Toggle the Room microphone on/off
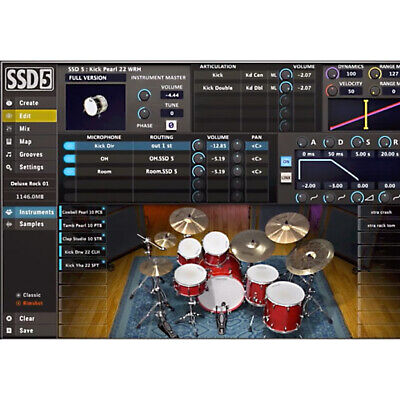 pyautogui.click(x=69, y=172)
